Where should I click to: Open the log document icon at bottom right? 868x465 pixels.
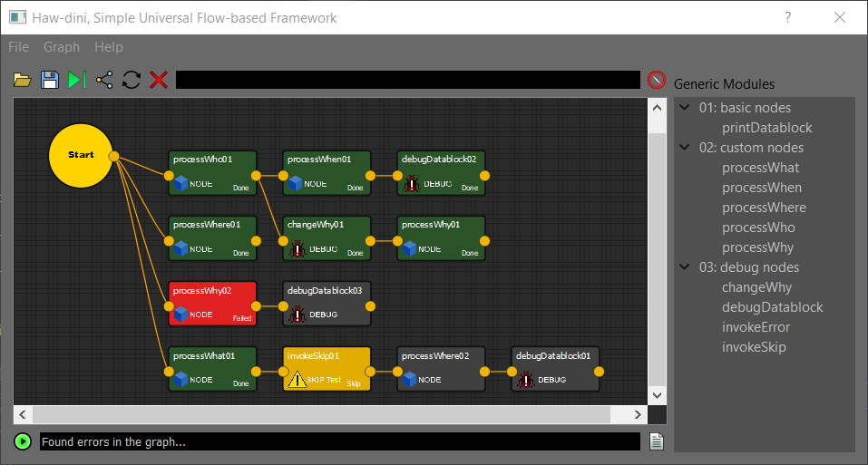[658, 441]
